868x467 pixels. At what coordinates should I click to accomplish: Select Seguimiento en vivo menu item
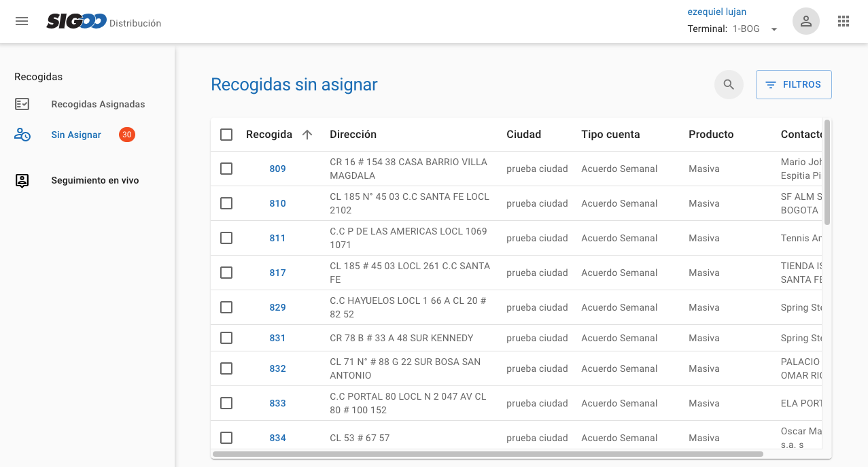(x=95, y=180)
